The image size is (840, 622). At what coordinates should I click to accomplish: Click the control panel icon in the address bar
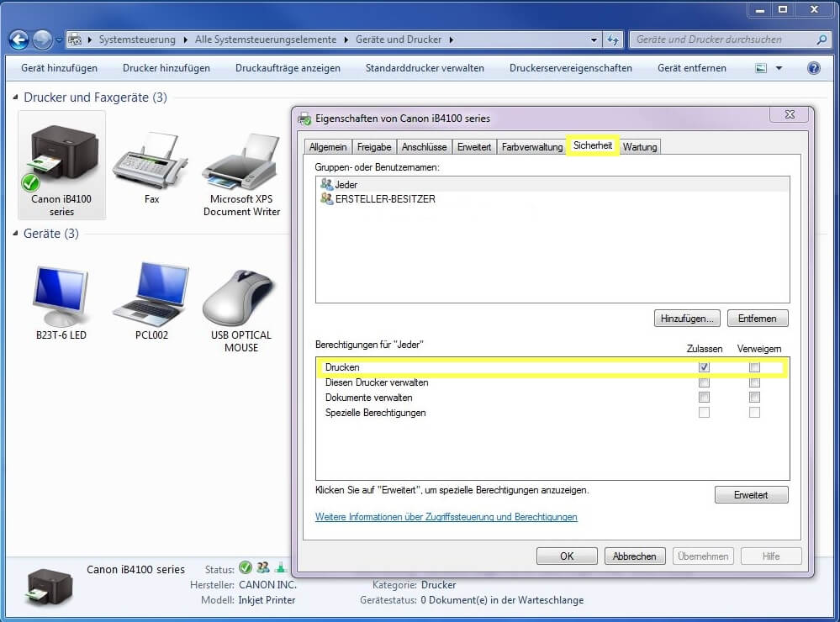pos(75,40)
